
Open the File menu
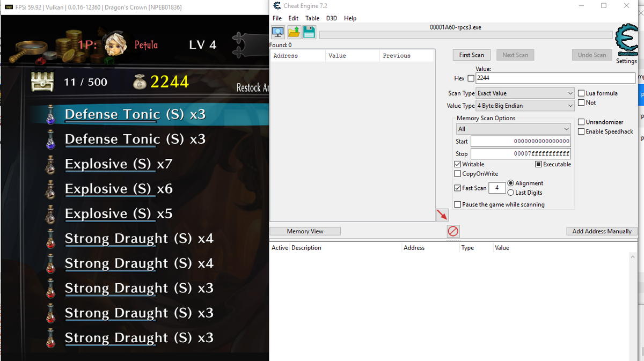[x=277, y=18]
